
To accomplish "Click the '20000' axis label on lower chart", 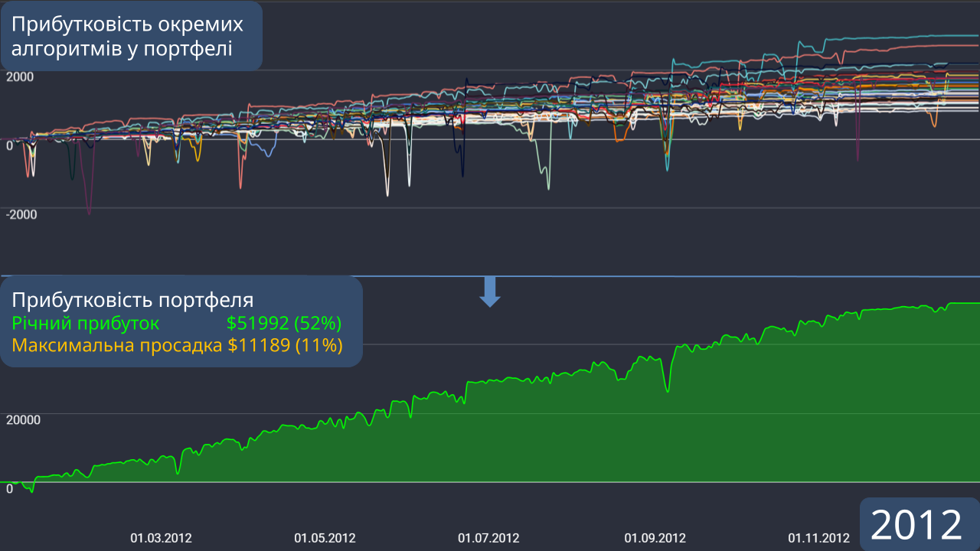I will (23, 419).
